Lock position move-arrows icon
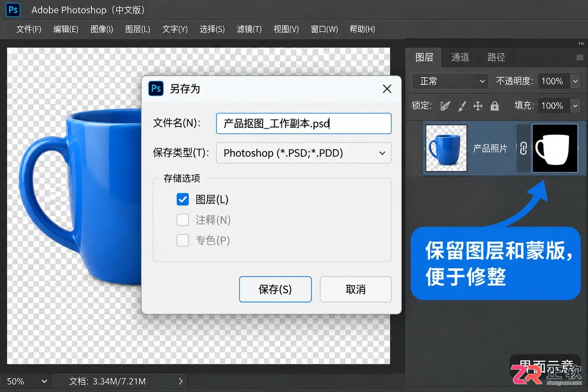Image resolution: width=588 pixels, height=392 pixels. click(x=478, y=106)
